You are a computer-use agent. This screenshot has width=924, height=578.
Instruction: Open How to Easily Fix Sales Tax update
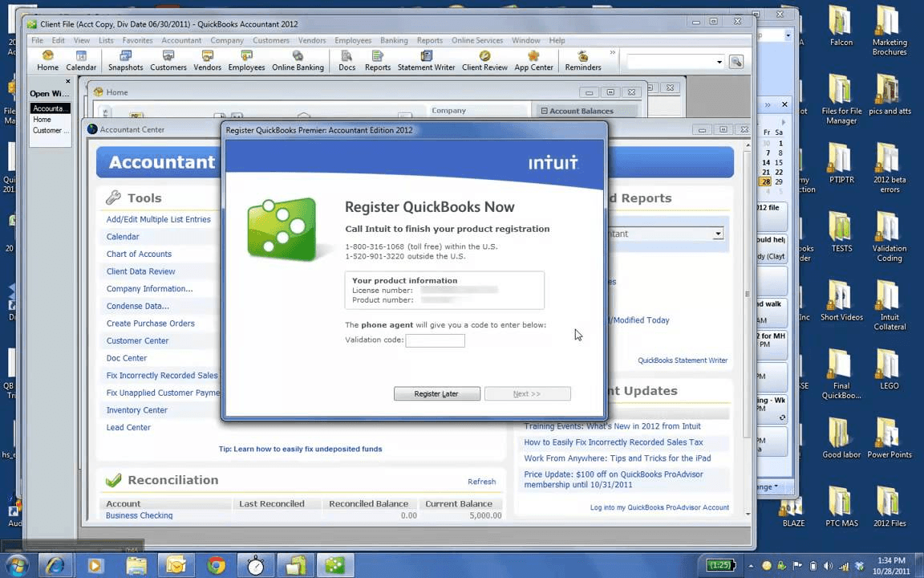614,442
